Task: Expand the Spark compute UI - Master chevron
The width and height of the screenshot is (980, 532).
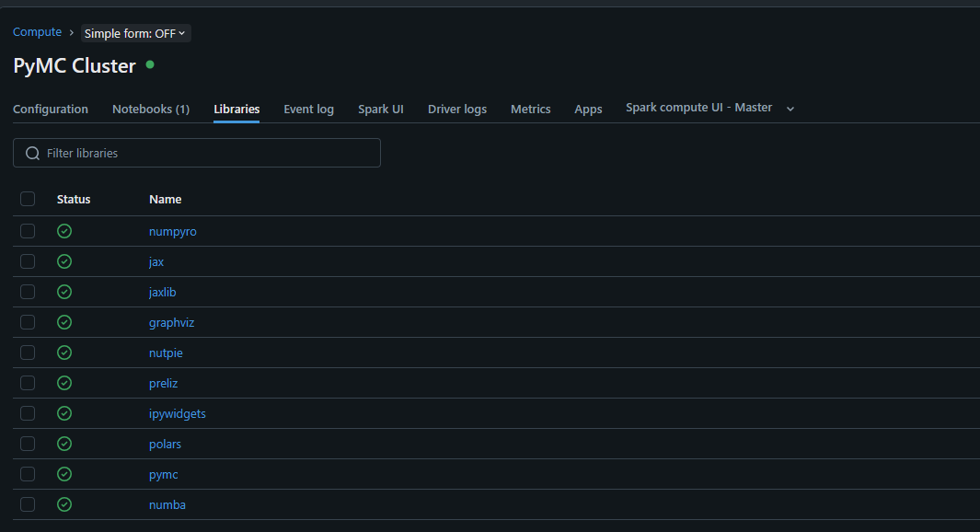Action: tap(790, 109)
